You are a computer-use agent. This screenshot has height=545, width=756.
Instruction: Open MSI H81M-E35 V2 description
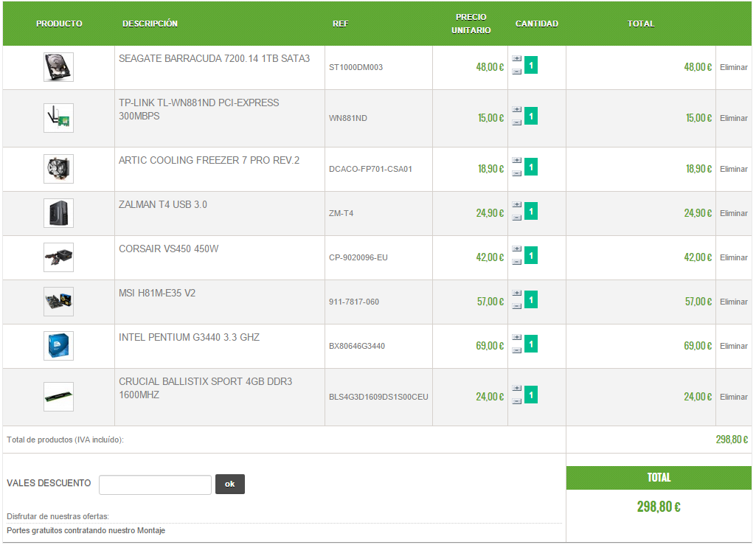tap(156, 294)
